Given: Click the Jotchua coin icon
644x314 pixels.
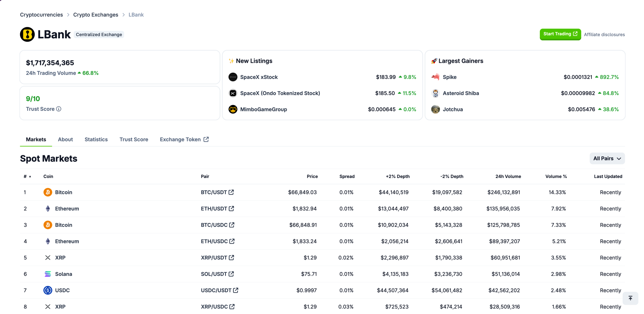Looking at the screenshot, I should 435,109.
